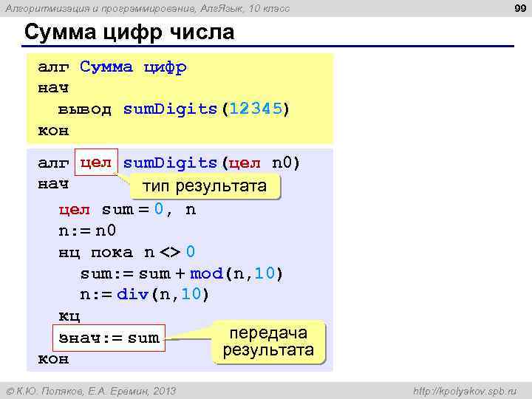Click the final 'кон' in the blue block
Screen dimensions: 532x399
pos(53,359)
